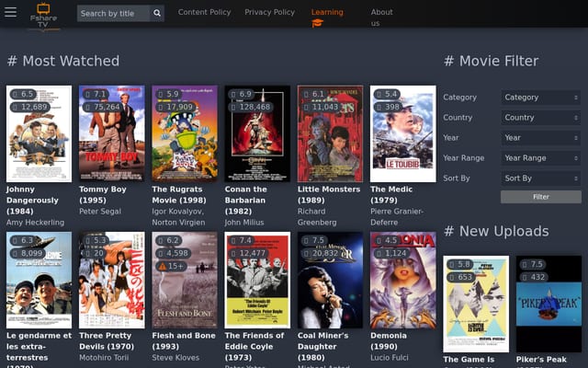Open Flesh and Bone poster
Viewport: 588px width, 368px height.
pos(185,280)
